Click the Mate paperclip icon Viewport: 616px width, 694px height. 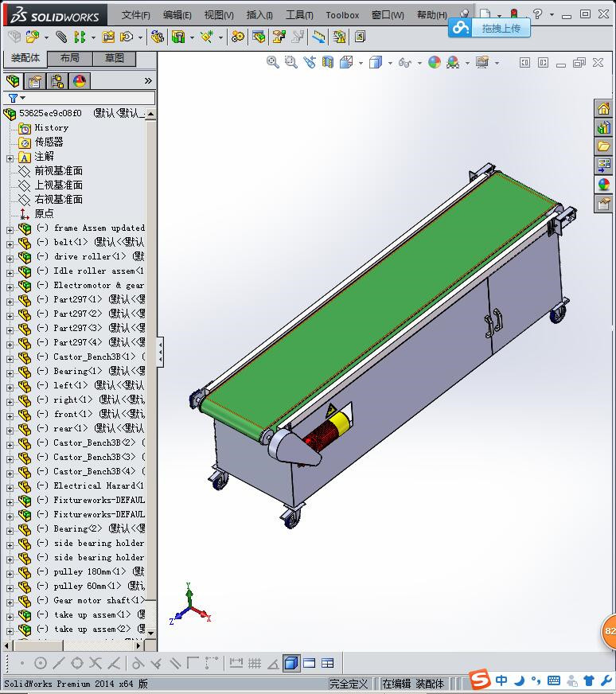coord(61,37)
